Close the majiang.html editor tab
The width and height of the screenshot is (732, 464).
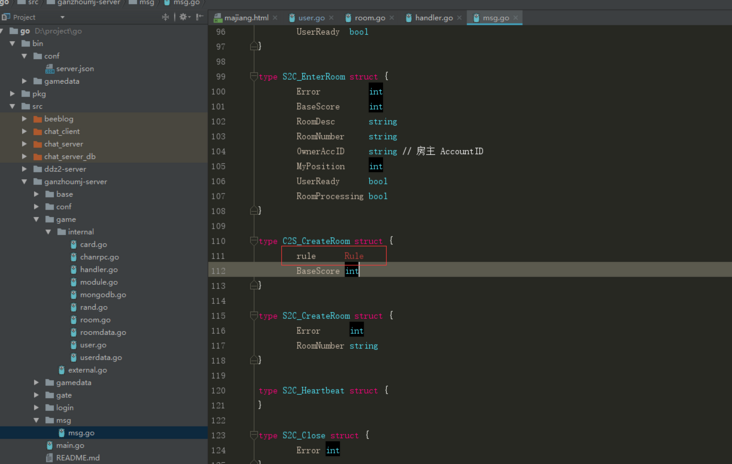pyautogui.click(x=275, y=18)
